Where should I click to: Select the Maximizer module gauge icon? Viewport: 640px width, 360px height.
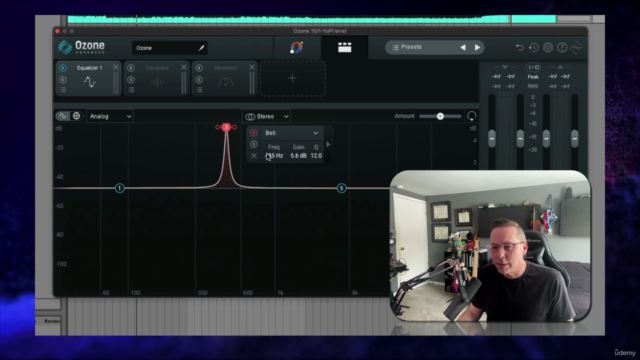click(x=225, y=82)
